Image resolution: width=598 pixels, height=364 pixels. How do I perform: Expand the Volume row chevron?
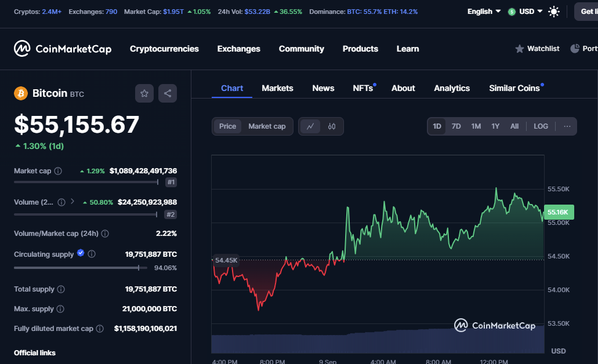(73, 202)
